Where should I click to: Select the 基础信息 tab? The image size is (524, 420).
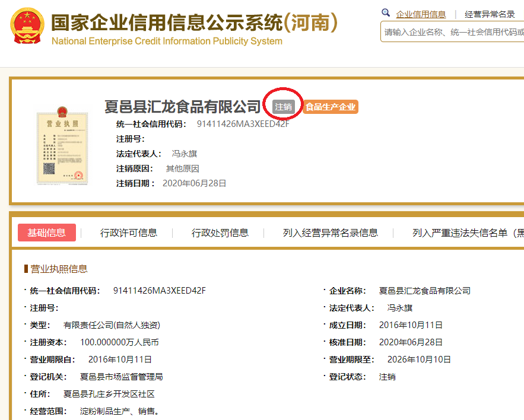click(x=47, y=233)
